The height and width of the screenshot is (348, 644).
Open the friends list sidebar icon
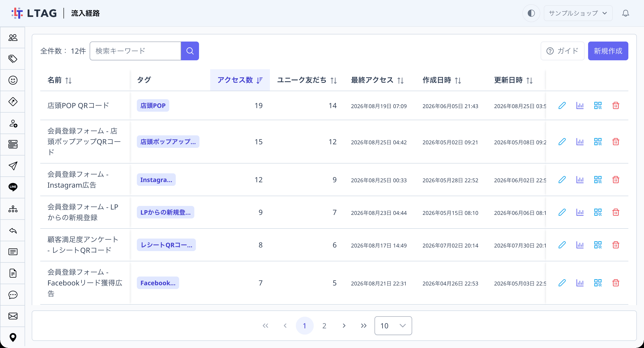tap(13, 38)
